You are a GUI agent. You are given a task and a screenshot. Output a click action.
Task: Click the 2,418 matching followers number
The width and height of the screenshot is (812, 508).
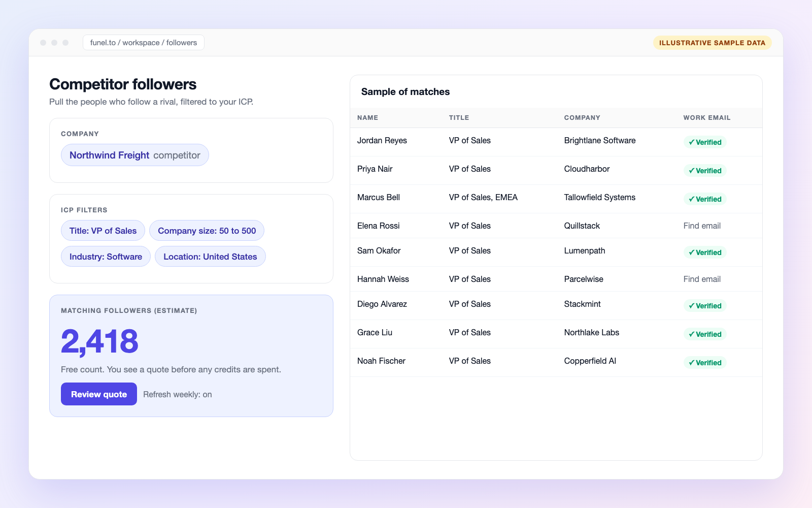pyautogui.click(x=99, y=341)
